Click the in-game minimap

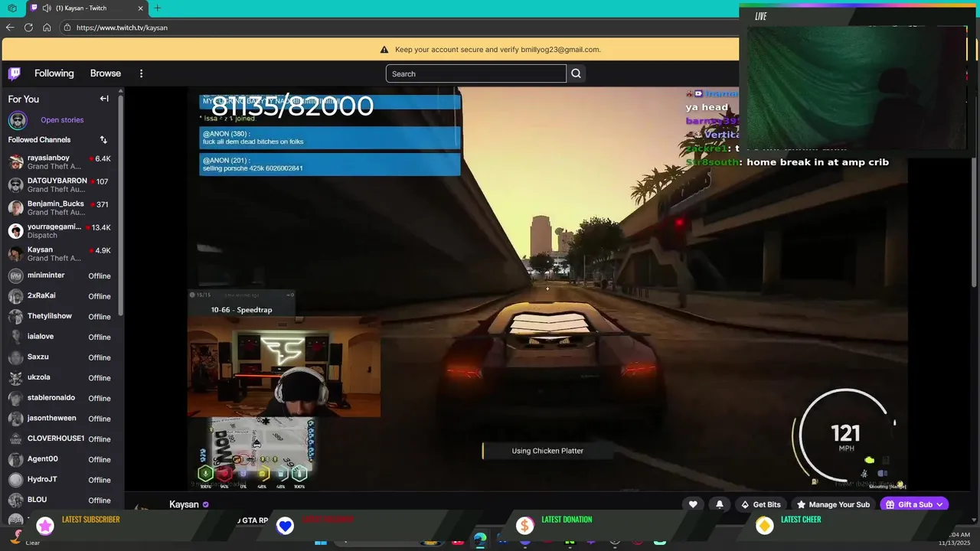(260, 444)
